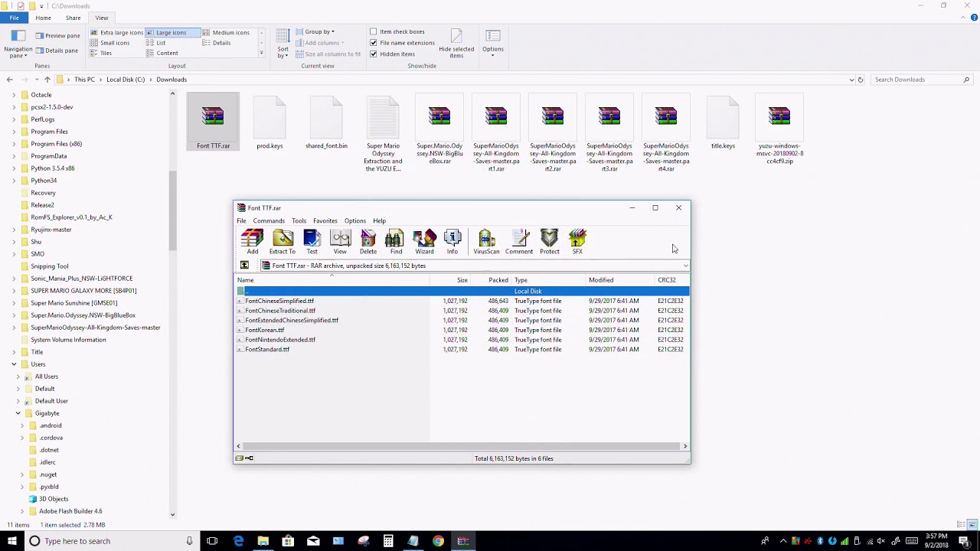The height and width of the screenshot is (551, 980).
Task: Select Super.Mario.Odyssey.NSW-BigBlueBox.rar file
Action: [439, 130]
